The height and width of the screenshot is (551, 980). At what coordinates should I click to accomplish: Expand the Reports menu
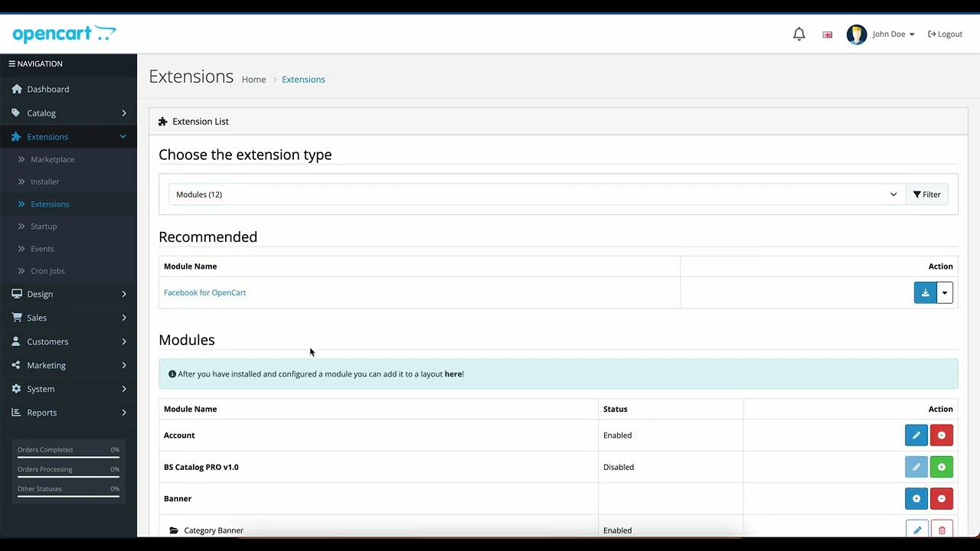click(x=68, y=412)
